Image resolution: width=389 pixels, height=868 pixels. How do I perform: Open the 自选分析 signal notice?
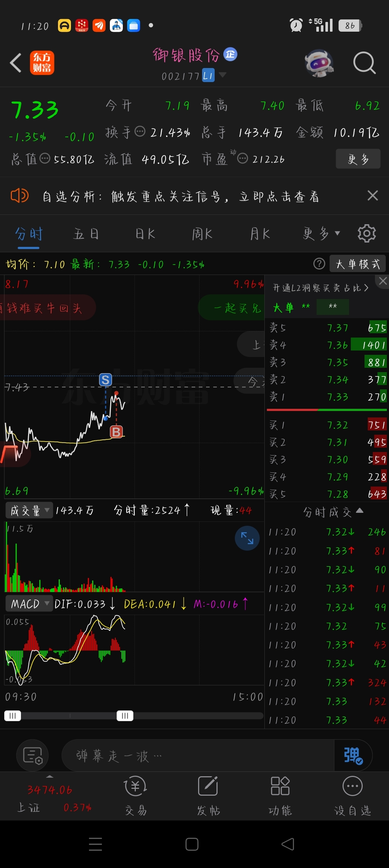[181, 196]
